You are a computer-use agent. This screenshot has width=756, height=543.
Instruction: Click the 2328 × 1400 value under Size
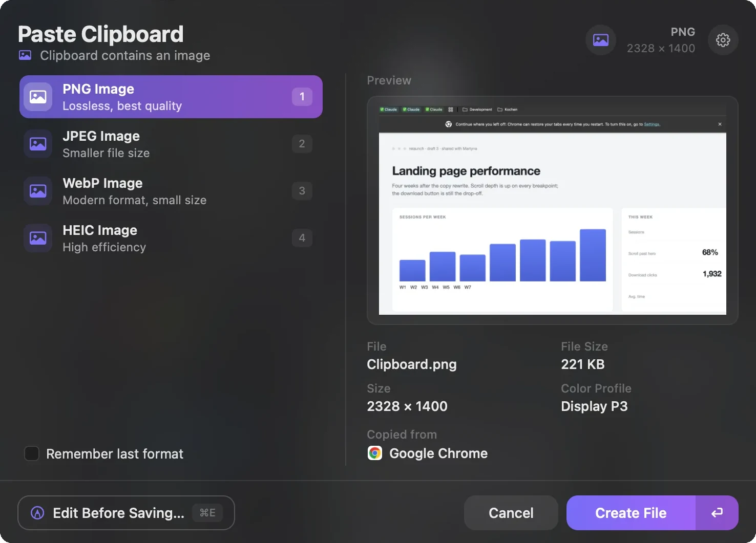tap(407, 406)
